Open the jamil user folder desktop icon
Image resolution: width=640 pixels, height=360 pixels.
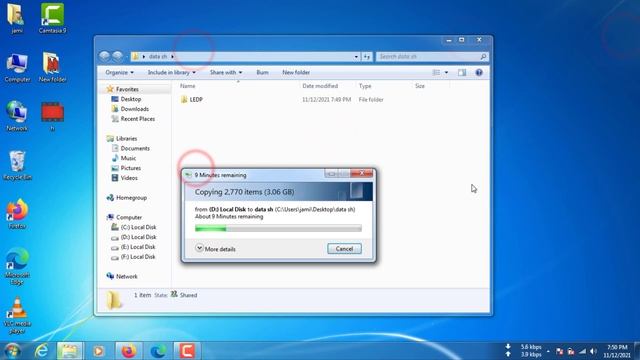pos(16,18)
